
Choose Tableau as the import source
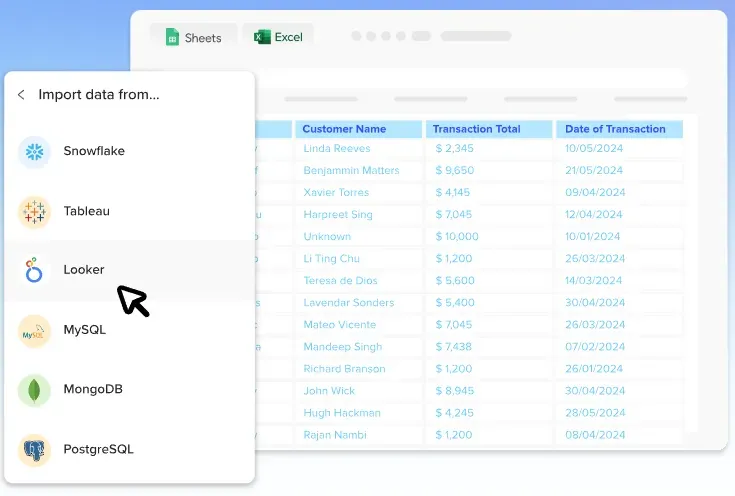[x=129, y=212]
